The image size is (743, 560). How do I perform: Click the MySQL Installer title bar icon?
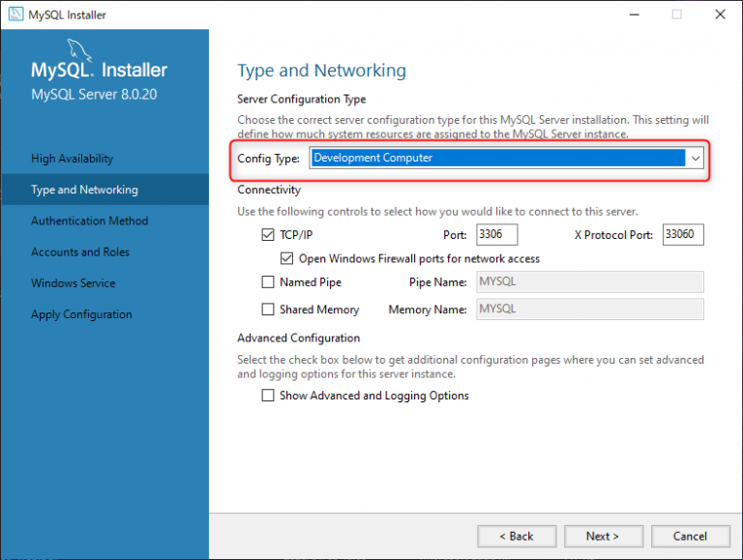pos(15,15)
